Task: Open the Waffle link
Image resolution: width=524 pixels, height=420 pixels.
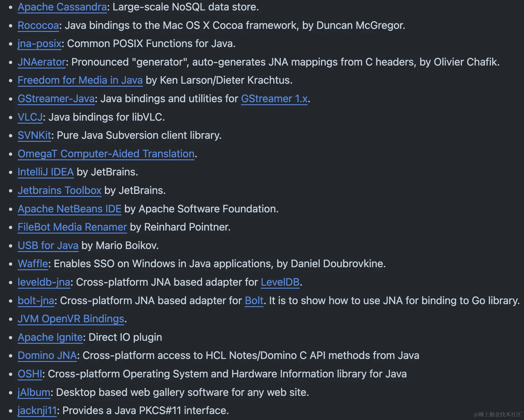Action: 33,264
